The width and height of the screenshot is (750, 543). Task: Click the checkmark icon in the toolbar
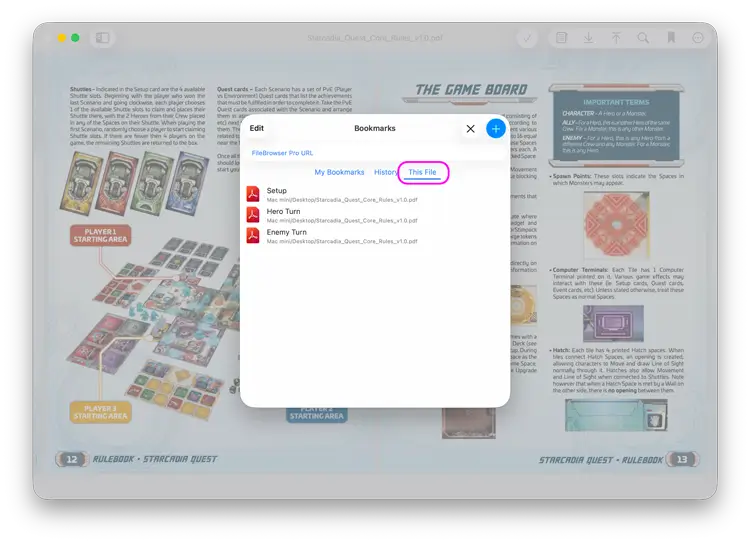coord(528,38)
